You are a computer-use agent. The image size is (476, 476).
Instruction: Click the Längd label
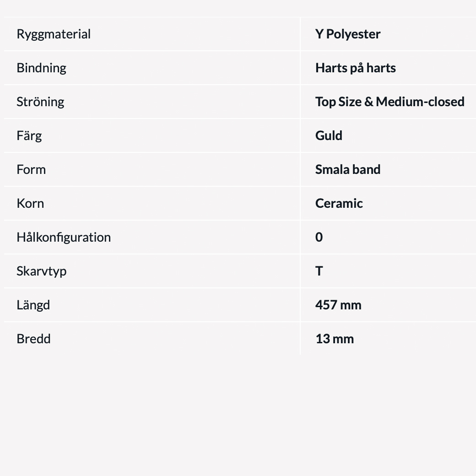pyautogui.click(x=33, y=305)
